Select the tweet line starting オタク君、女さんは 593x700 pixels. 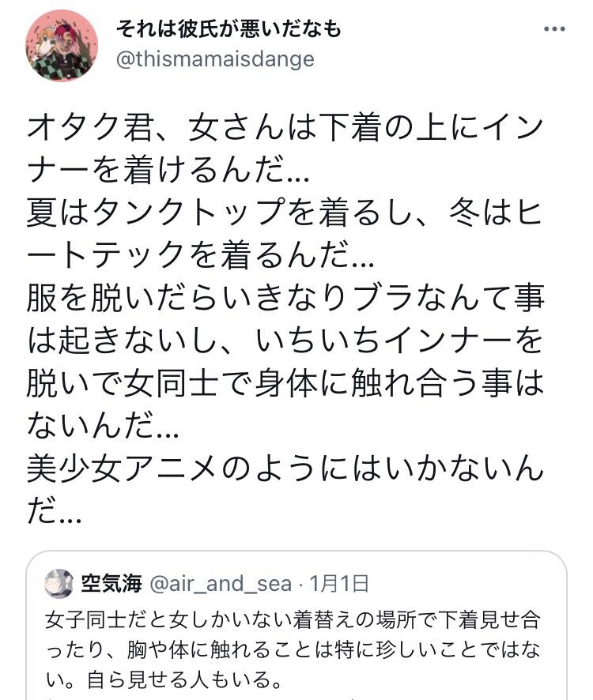coord(285,129)
